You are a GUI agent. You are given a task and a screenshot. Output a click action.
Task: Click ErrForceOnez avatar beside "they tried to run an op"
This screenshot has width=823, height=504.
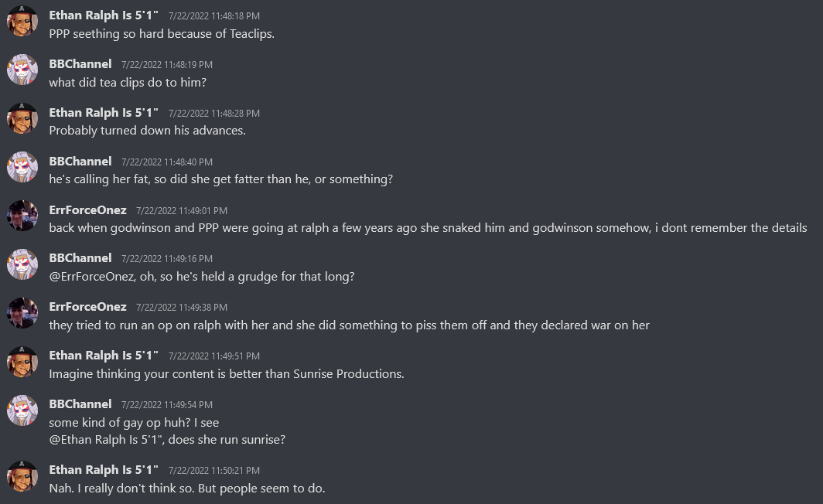click(x=22, y=313)
